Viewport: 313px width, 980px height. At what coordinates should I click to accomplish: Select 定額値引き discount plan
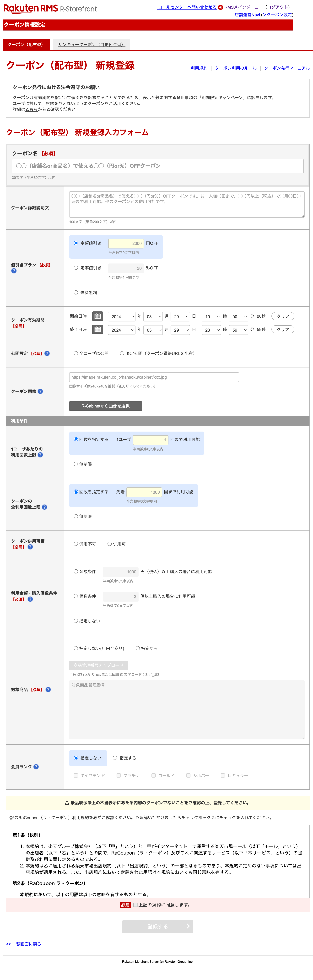(76, 243)
